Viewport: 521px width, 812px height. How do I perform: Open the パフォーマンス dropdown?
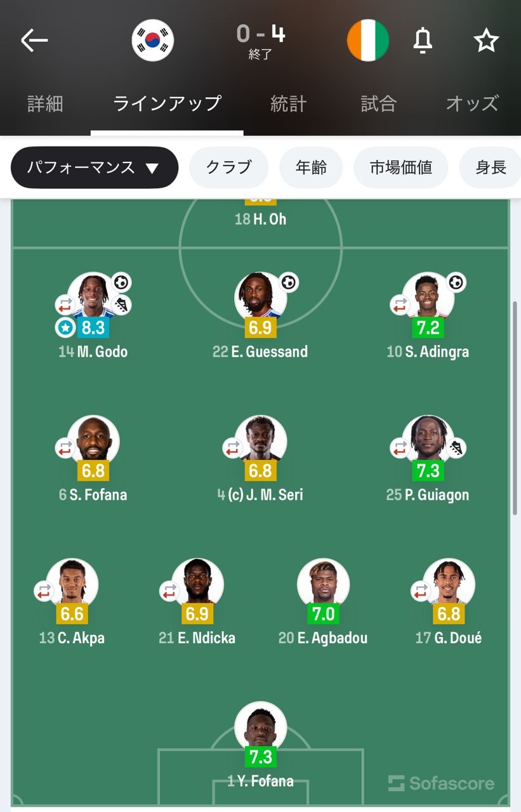[x=94, y=167]
